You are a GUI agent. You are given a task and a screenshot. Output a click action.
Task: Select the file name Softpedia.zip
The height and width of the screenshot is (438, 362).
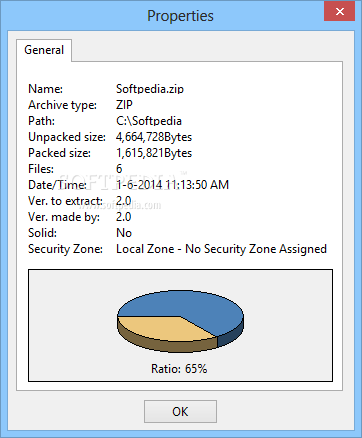point(150,89)
